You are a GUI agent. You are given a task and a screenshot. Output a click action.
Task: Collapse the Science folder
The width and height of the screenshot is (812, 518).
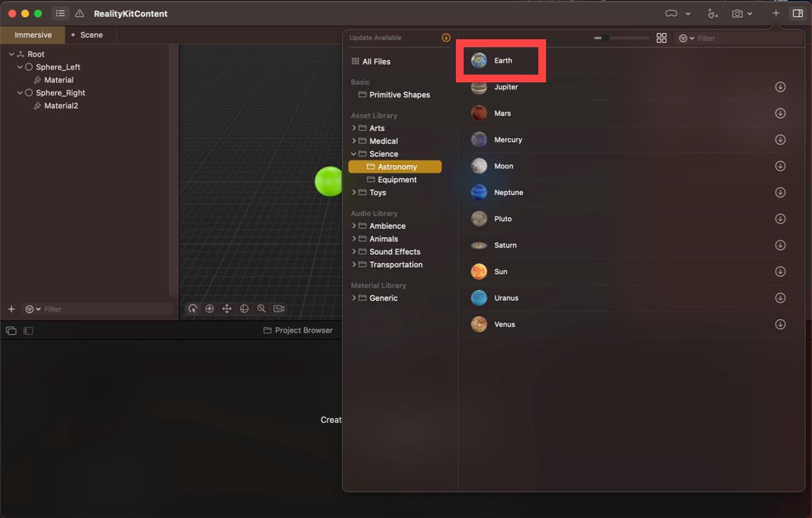354,154
